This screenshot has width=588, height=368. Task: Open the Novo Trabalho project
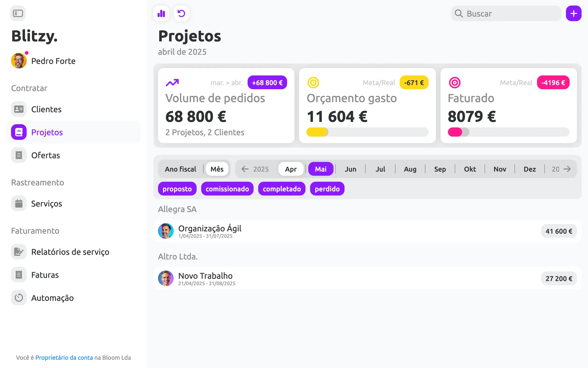[367, 278]
